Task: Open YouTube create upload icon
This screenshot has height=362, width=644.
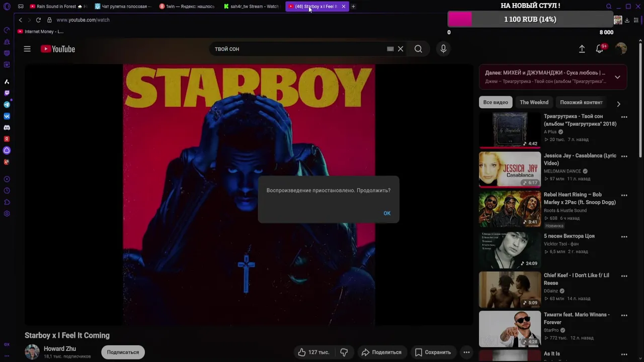Action: [x=582, y=49]
